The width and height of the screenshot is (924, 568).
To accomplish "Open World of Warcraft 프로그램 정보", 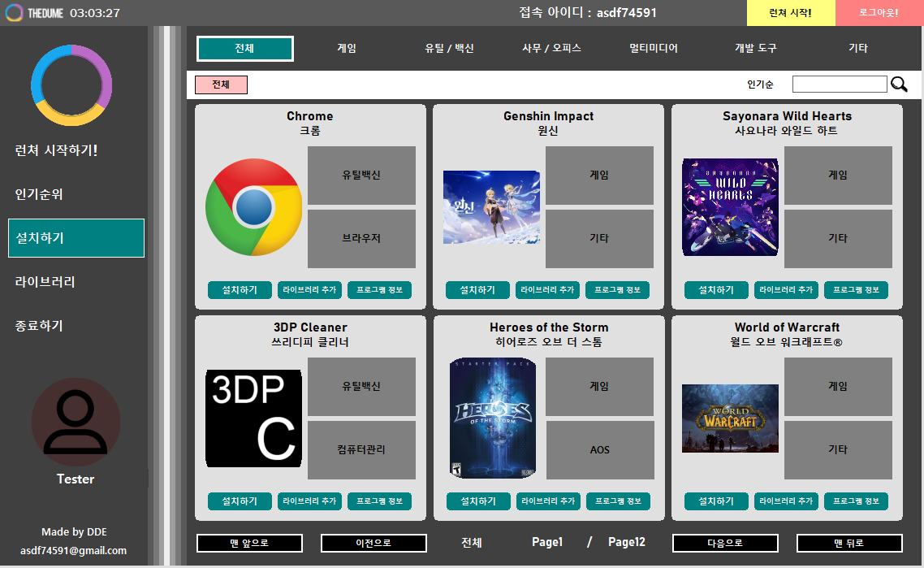I will [x=857, y=501].
